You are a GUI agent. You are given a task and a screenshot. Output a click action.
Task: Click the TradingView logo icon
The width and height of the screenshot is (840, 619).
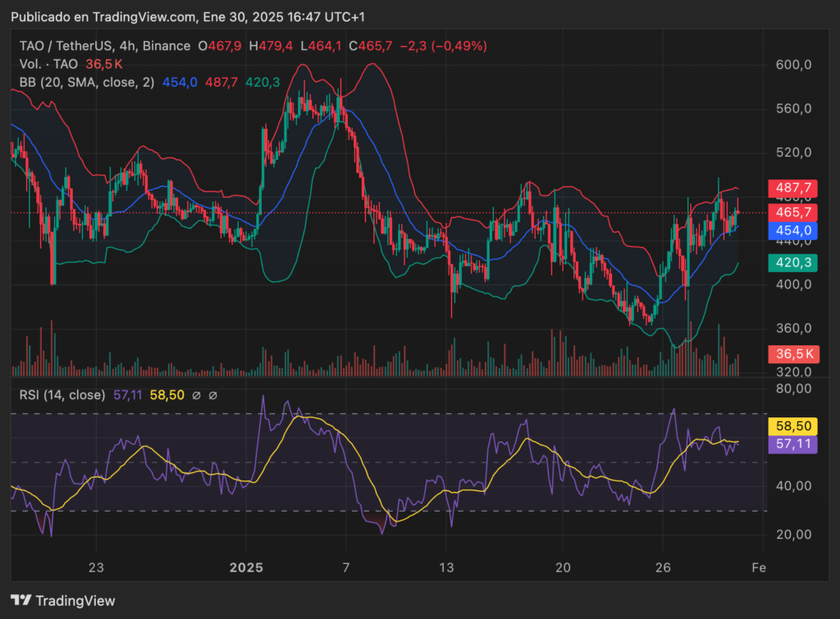click(x=21, y=600)
